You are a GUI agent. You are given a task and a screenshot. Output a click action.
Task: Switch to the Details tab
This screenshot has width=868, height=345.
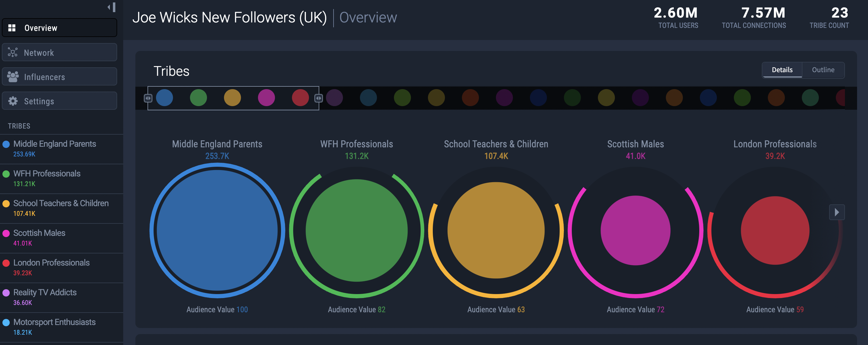click(782, 70)
